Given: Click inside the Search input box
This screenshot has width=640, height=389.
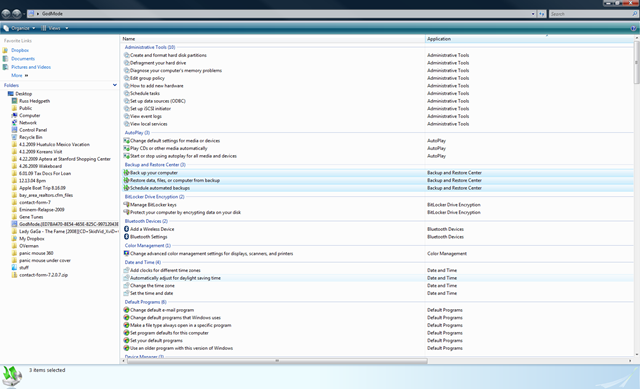Looking at the screenshot, I should coord(590,14).
